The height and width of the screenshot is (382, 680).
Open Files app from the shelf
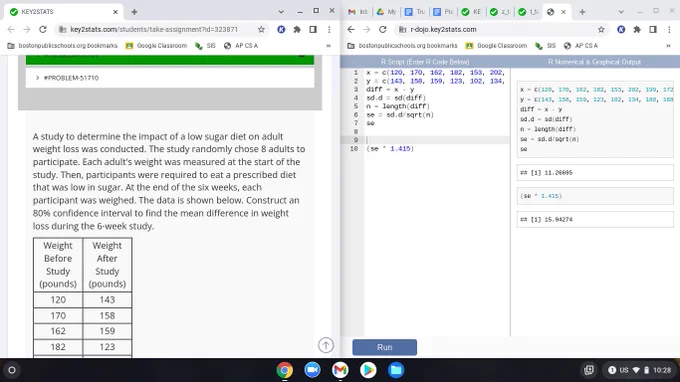pos(396,370)
